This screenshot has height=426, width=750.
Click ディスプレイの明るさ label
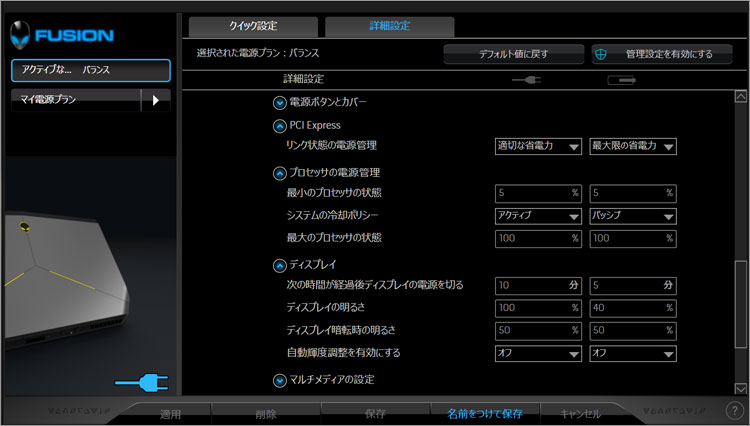[x=325, y=307]
